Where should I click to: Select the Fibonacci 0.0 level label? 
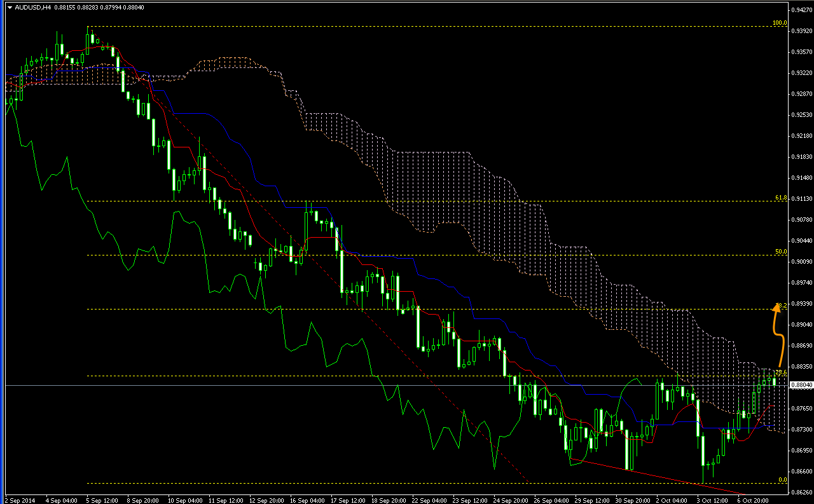tap(783, 479)
